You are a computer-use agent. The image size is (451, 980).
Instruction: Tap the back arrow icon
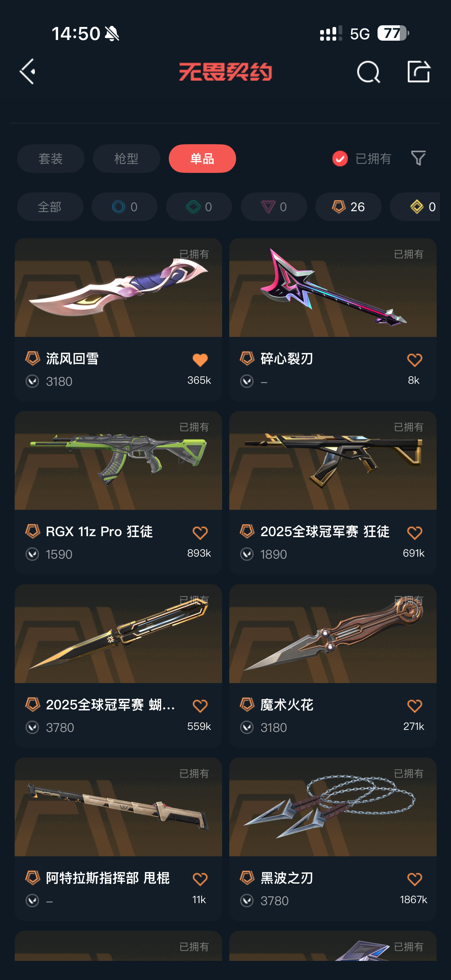click(27, 71)
